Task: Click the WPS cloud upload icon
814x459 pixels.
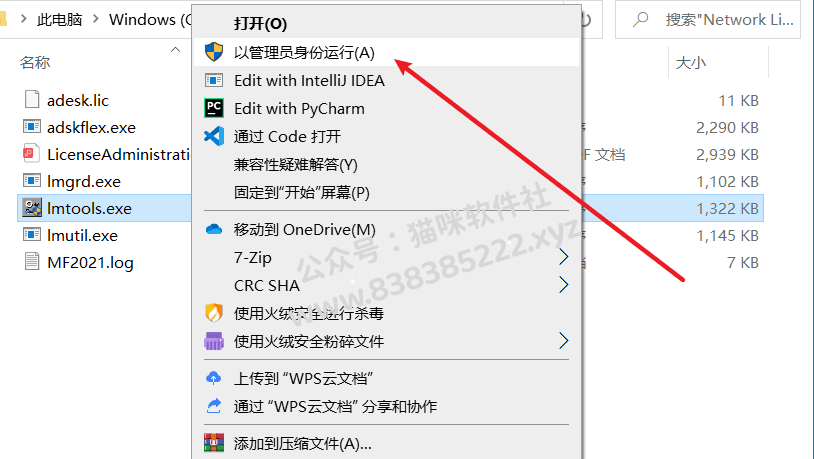Action: coord(214,377)
